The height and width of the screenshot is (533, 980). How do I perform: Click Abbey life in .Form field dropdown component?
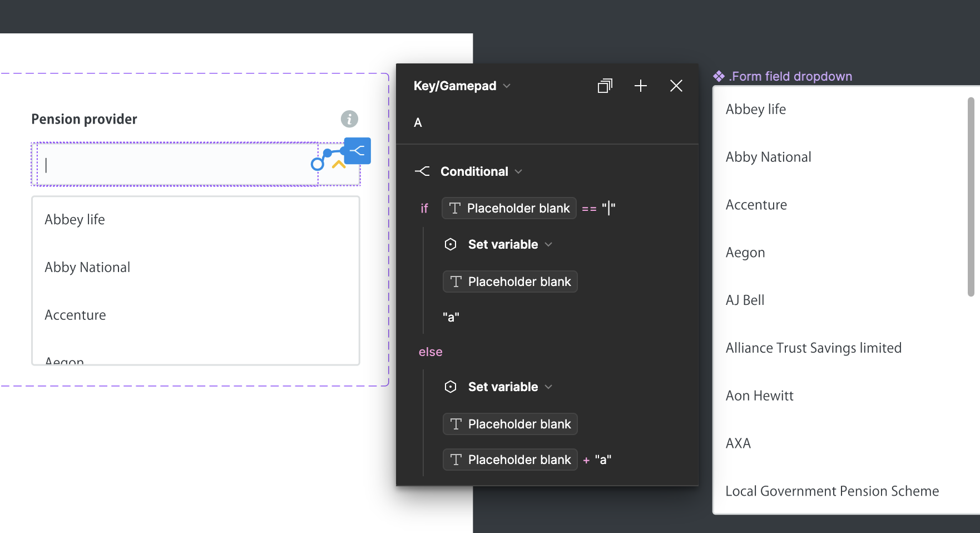pos(756,109)
